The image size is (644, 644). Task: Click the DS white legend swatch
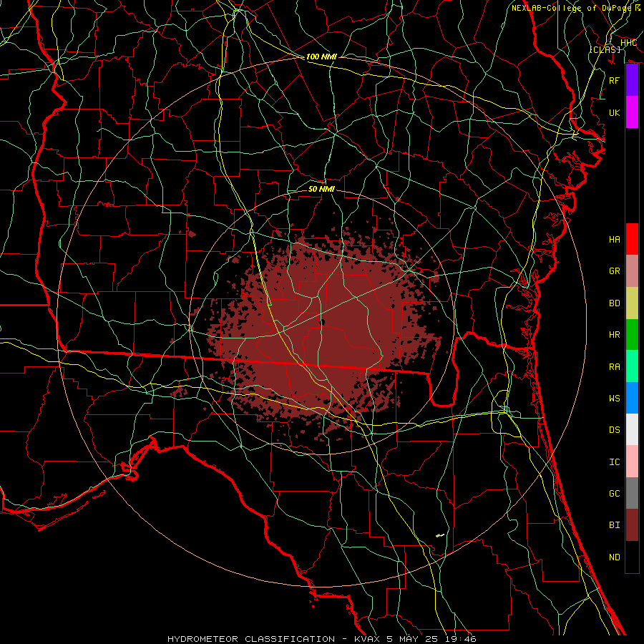pyautogui.click(x=632, y=429)
